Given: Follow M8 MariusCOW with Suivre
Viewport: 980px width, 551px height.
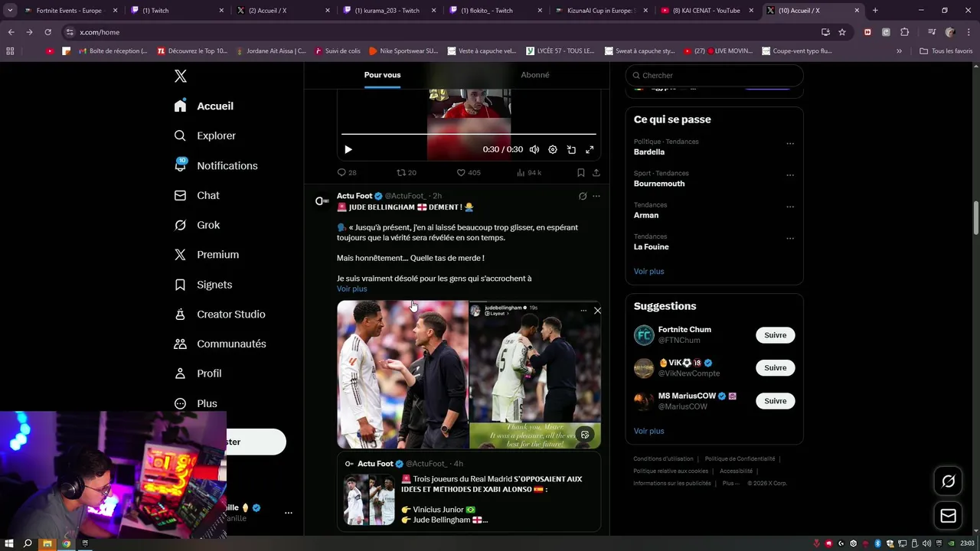Looking at the screenshot, I should pyautogui.click(x=775, y=401).
